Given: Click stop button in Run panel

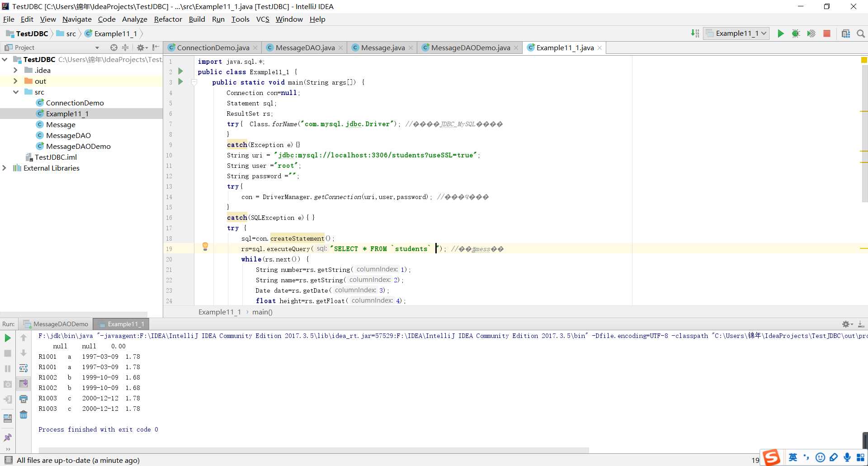Looking at the screenshot, I should (8, 353).
